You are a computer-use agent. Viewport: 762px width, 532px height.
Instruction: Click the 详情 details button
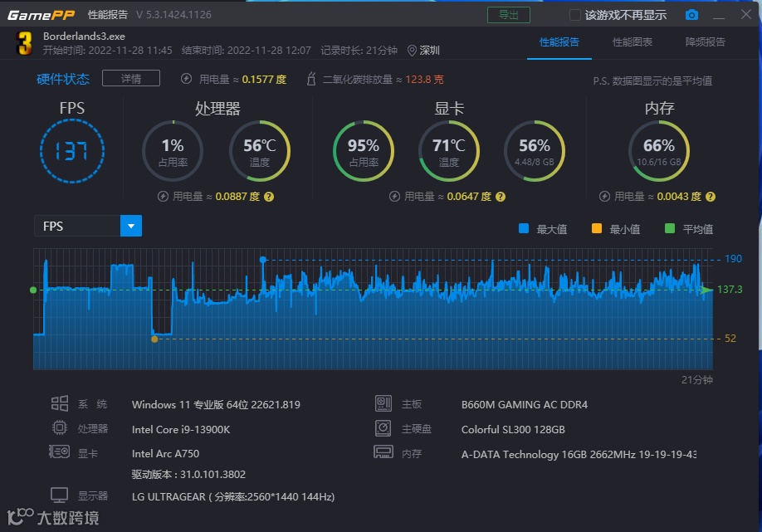pos(131,78)
